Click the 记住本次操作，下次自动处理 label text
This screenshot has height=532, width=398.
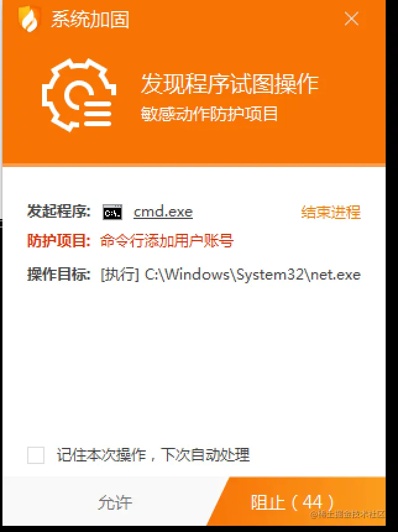tap(153, 455)
